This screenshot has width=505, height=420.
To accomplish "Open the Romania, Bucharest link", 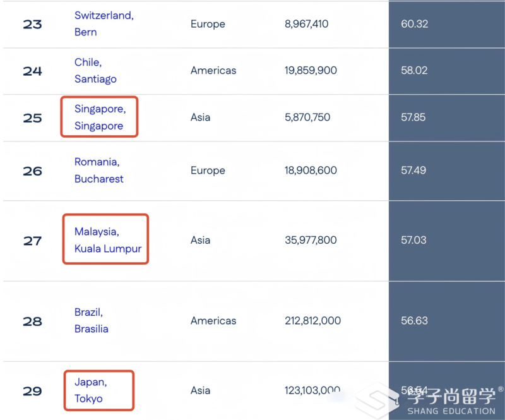I will click(x=99, y=170).
